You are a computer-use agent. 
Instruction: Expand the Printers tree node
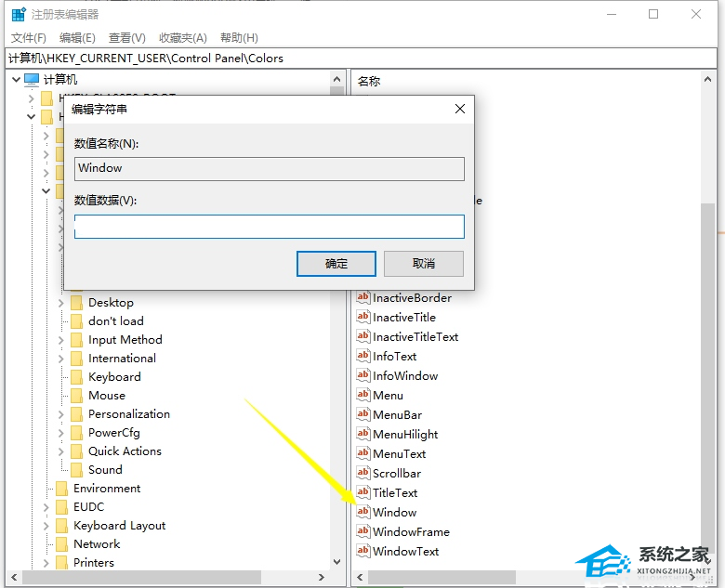[46, 563]
